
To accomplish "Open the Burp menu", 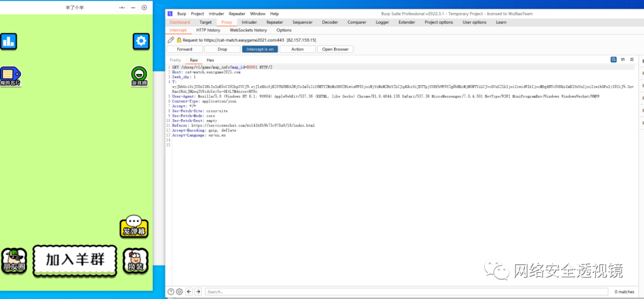I will [181, 14].
